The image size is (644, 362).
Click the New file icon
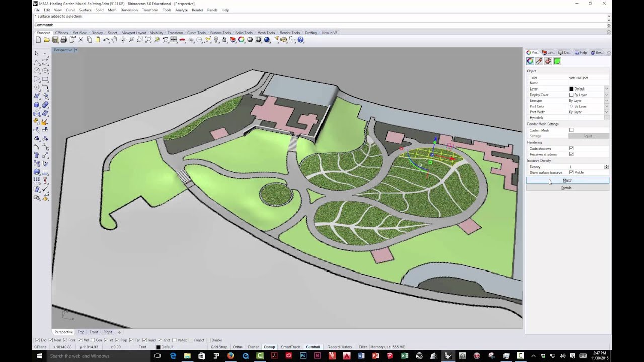[x=38, y=40]
